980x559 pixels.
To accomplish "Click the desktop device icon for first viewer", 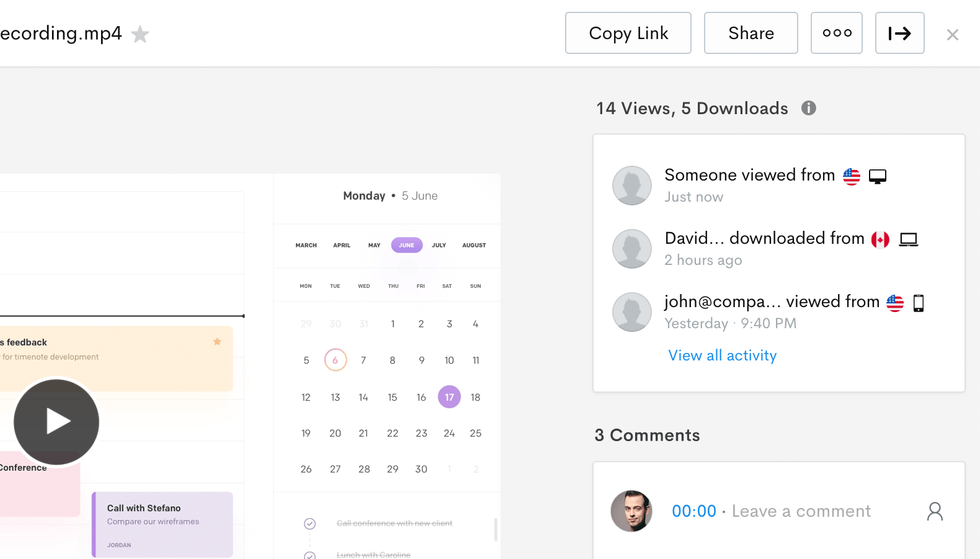I will tap(877, 177).
